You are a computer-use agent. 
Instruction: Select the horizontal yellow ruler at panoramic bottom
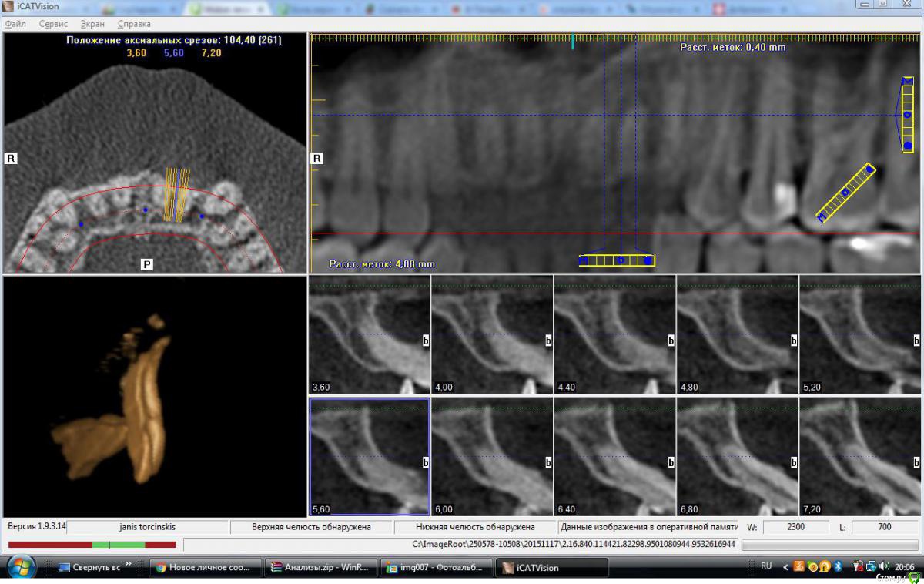coord(617,260)
